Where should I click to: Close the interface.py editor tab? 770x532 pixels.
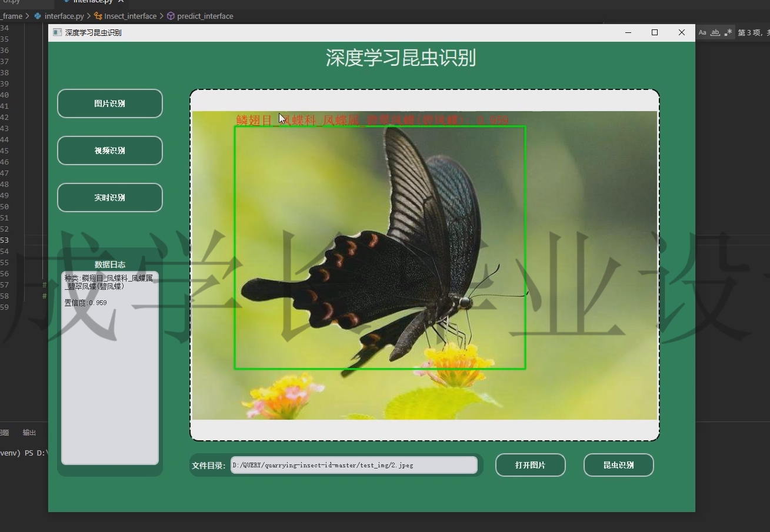pyautogui.click(x=121, y=2)
